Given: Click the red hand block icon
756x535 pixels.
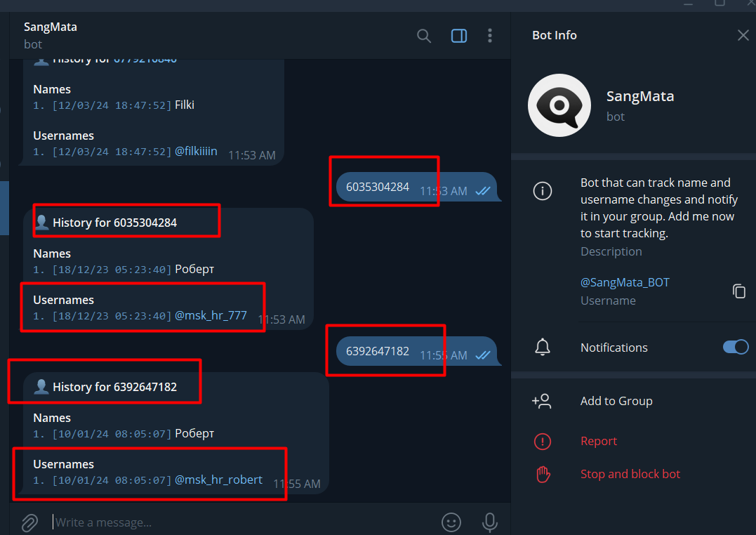Looking at the screenshot, I should (543, 474).
